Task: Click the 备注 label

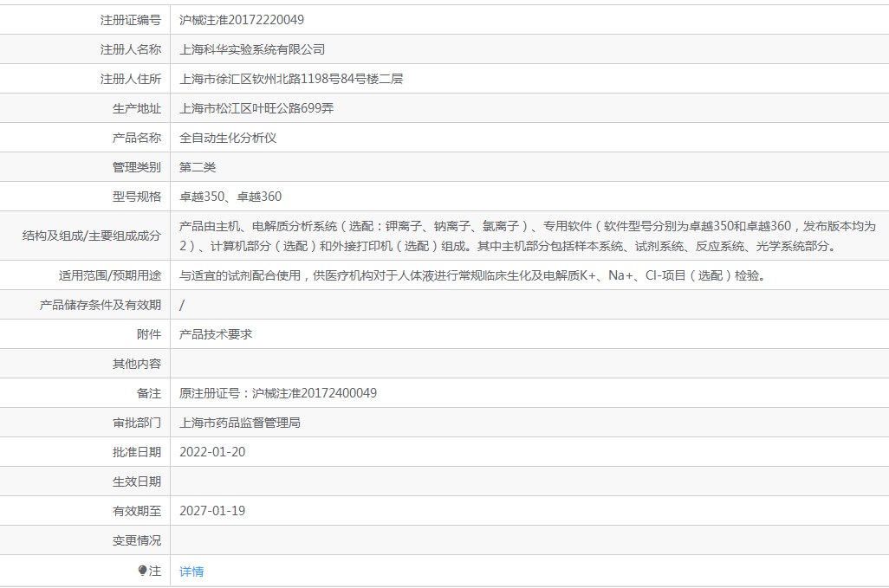Action: tap(149, 393)
